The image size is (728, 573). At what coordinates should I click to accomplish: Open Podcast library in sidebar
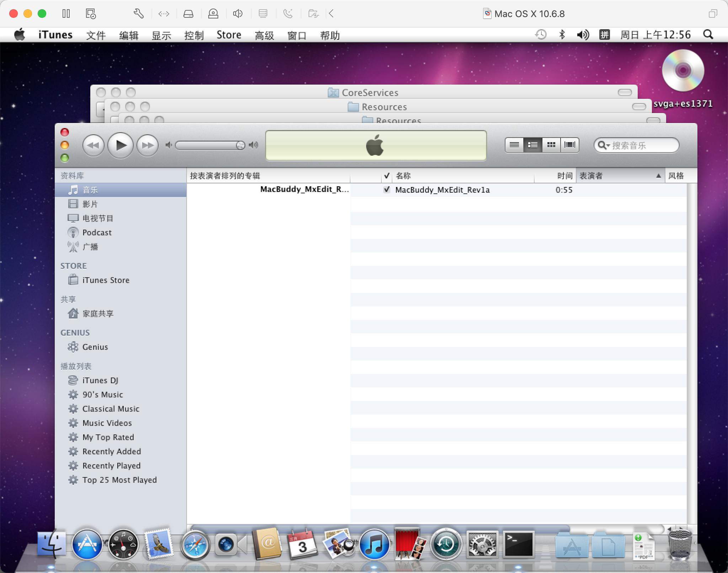pos(97,232)
